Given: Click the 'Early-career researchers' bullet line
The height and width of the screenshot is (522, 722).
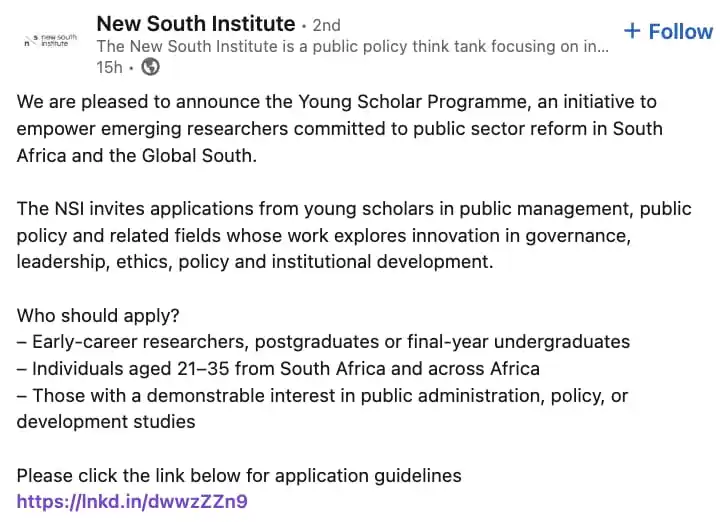Looking at the screenshot, I should (x=323, y=342).
